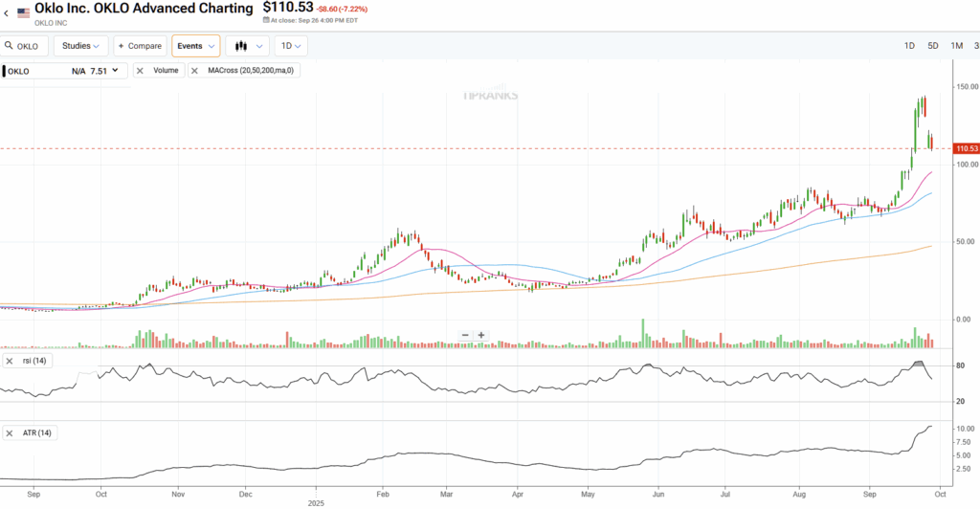Click the 2025 year label on time axis
Image resolution: width=980 pixels, height=509 pixels.
point(316,502)
